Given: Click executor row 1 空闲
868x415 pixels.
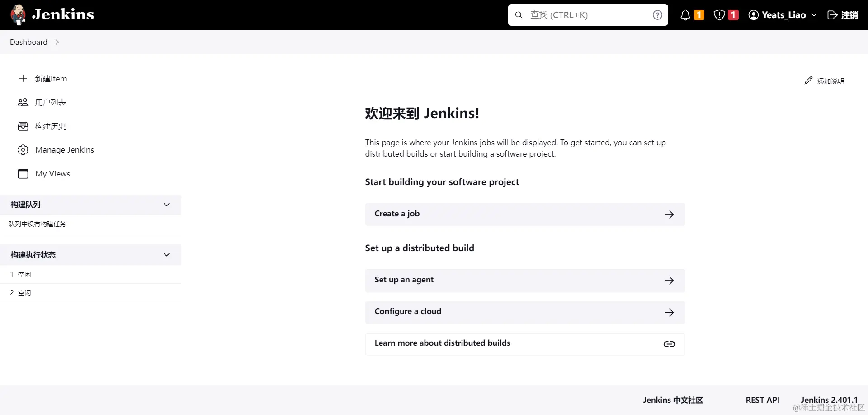Looking at the screenshot, I should (90, 274).
